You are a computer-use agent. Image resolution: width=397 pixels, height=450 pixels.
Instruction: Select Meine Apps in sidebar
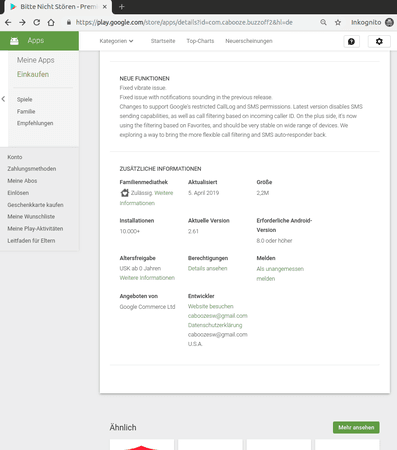pyautogui.click(x=36, y=60)
